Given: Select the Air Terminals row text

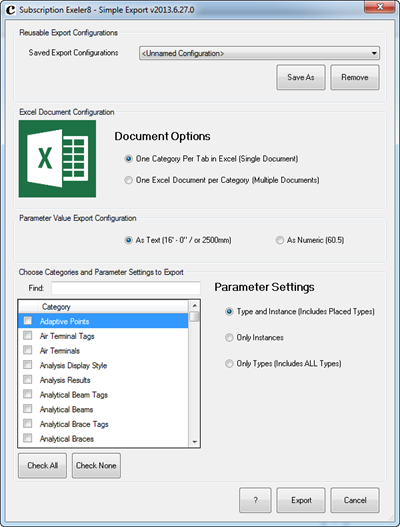Looking at the screenshot, I should [x=60, y=351].
